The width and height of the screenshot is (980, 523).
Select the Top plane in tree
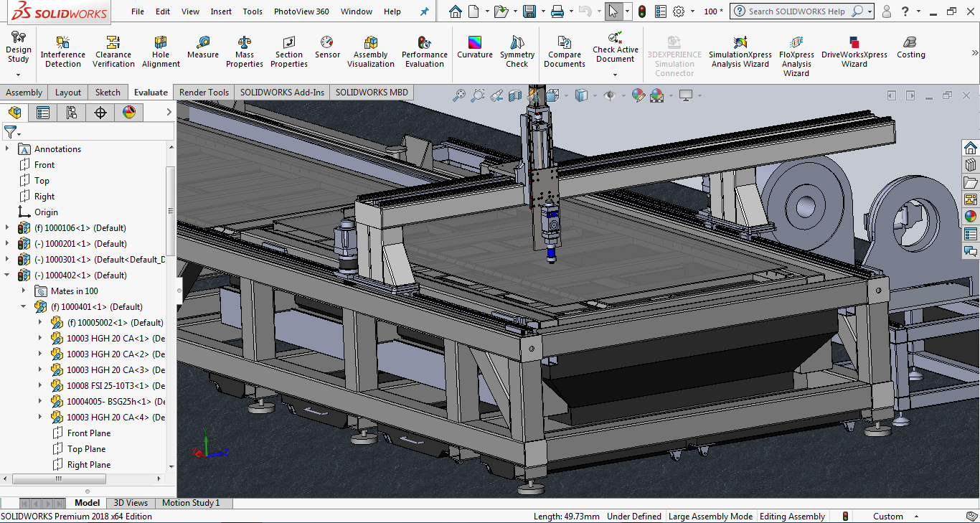[42, 181]
